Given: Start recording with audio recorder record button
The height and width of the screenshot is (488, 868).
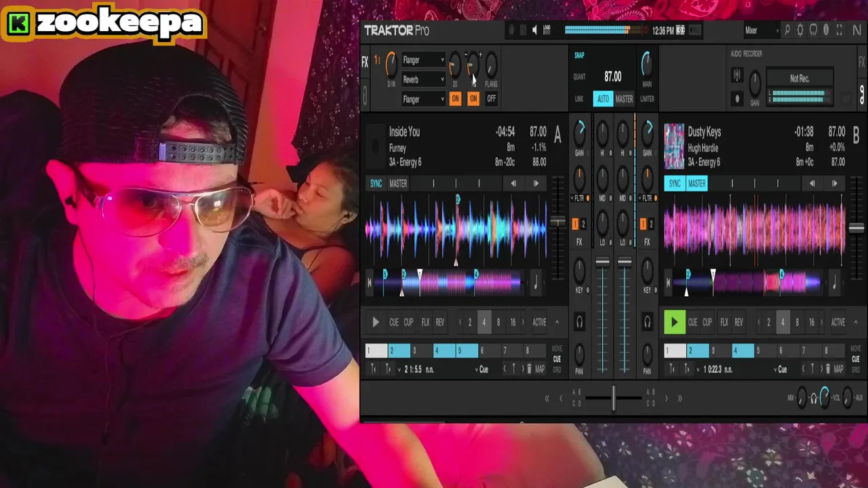Looking at the screenshot, I should point(737,99).
